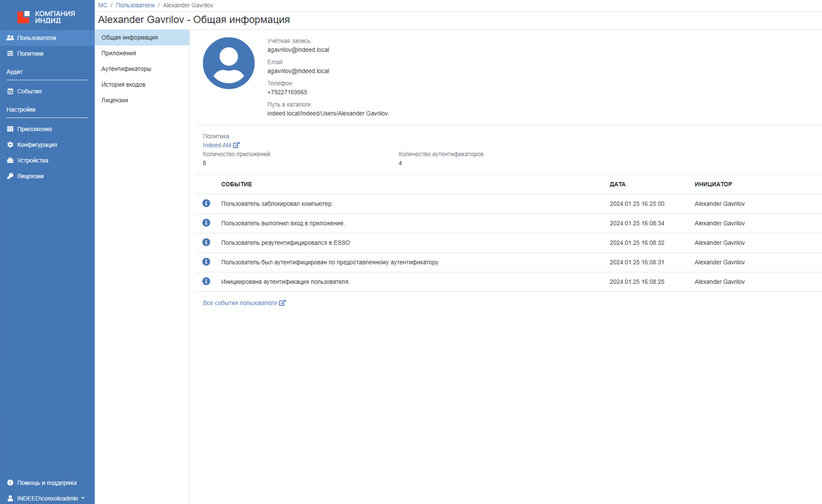Click the Events calendar icon
The height and width of the screenshot is (504, 822).
pos(10,91)
